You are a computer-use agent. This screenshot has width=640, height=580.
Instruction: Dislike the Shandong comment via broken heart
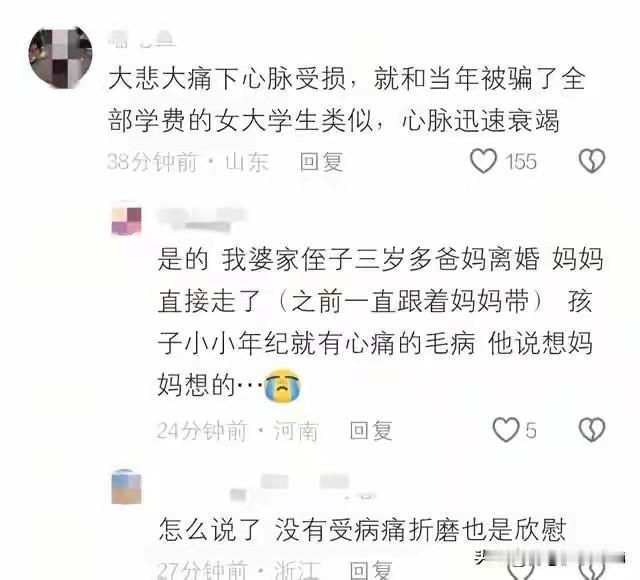pos(591,160)
